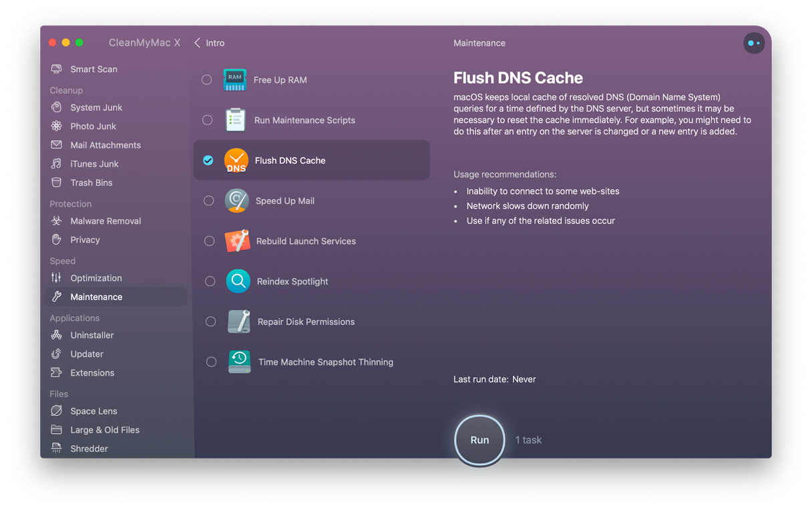Enable Time Machine Snapshot Thinning radio
This screenshot has width=812, height=508.
[x=212, y=362]
